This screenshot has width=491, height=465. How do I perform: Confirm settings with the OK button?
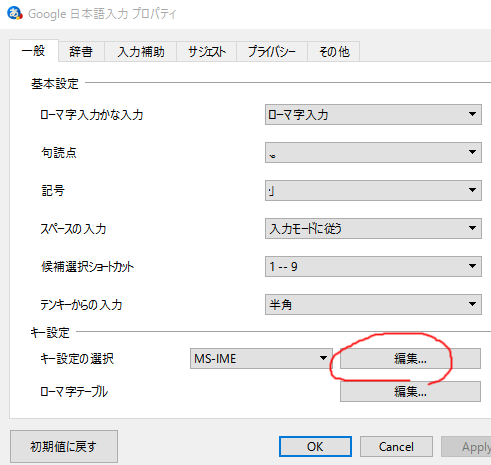(315, 447)
